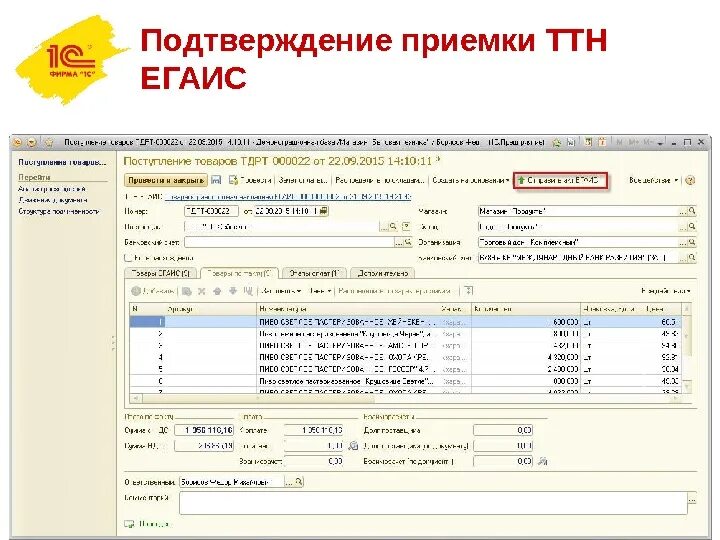Click into the Номер input field
This screenshot has width=720, height=540.
pos(211,211)
